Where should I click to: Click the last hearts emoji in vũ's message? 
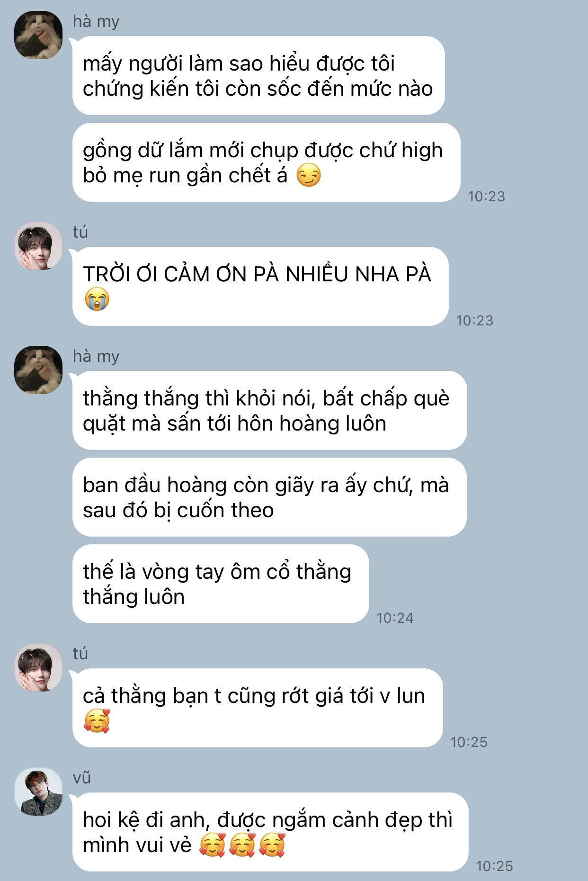tap(272, 845)
